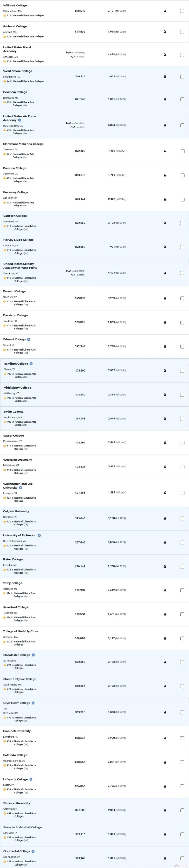
Task: Click verified badge beside Hamilton College
Action: pyautogui.click(x=31, y=364)
